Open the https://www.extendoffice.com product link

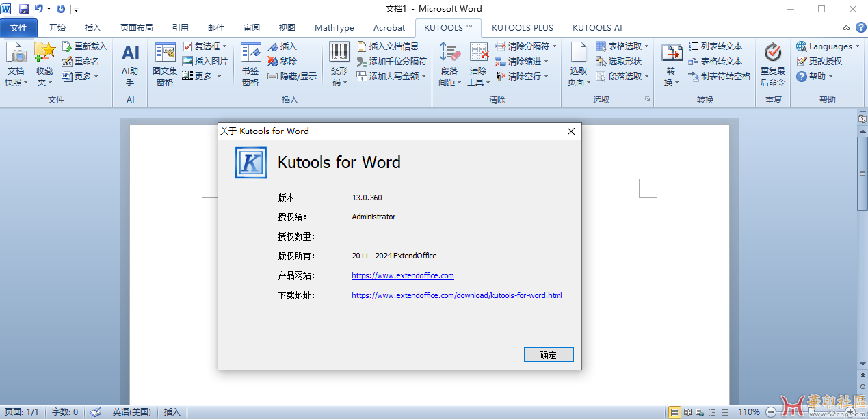click(x=403, y=275)
